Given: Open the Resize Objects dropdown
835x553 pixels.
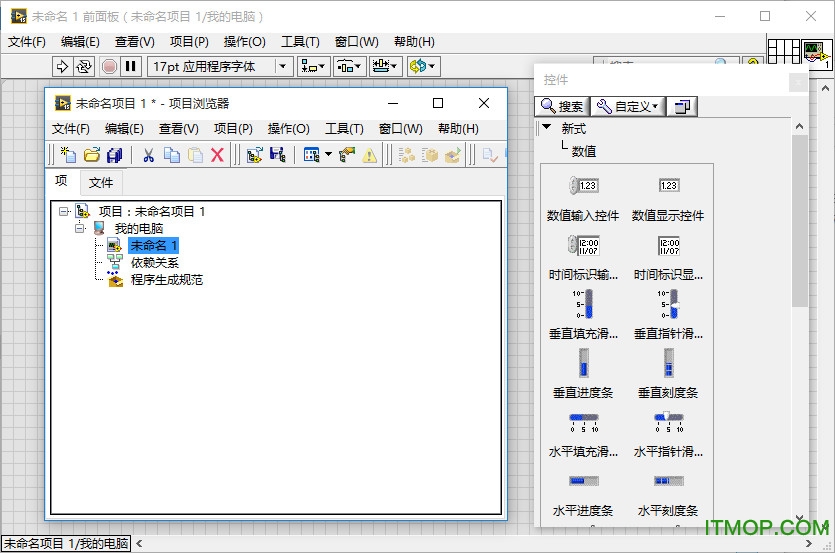Looking at the screenshot, I should click(386, 67).
